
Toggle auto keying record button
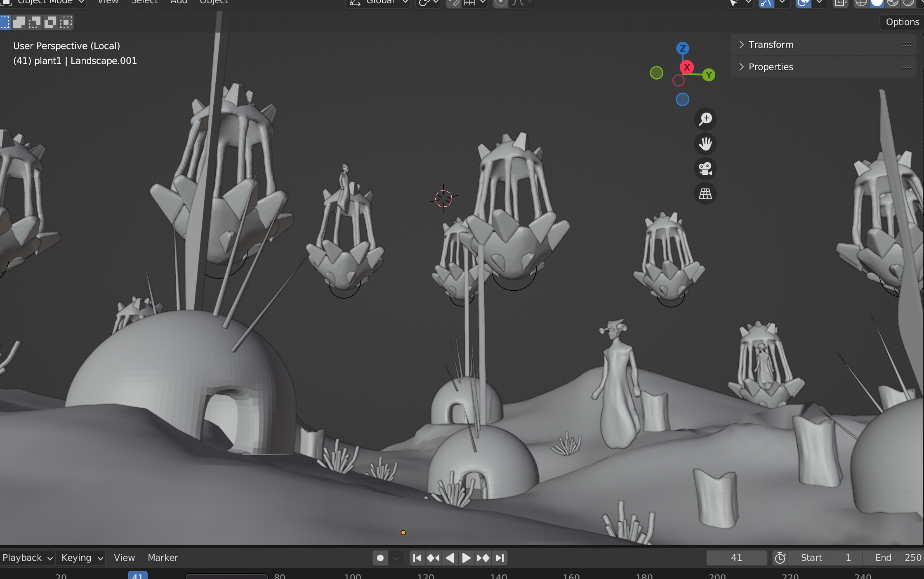[x=380, y=558]
